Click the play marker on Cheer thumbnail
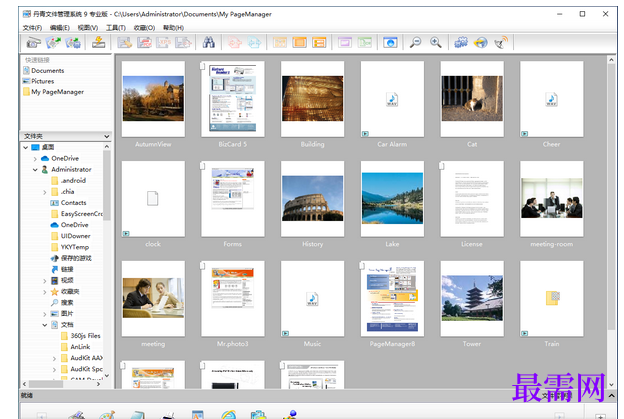 525,134
